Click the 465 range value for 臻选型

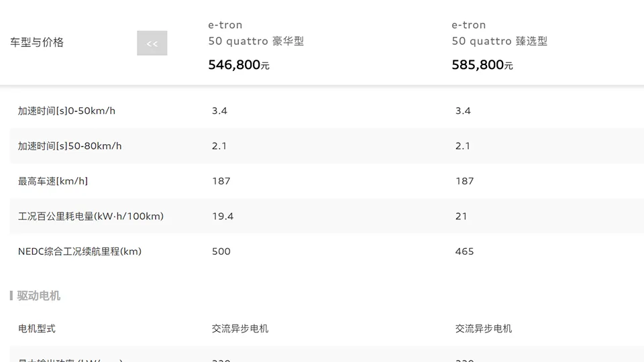464,251
